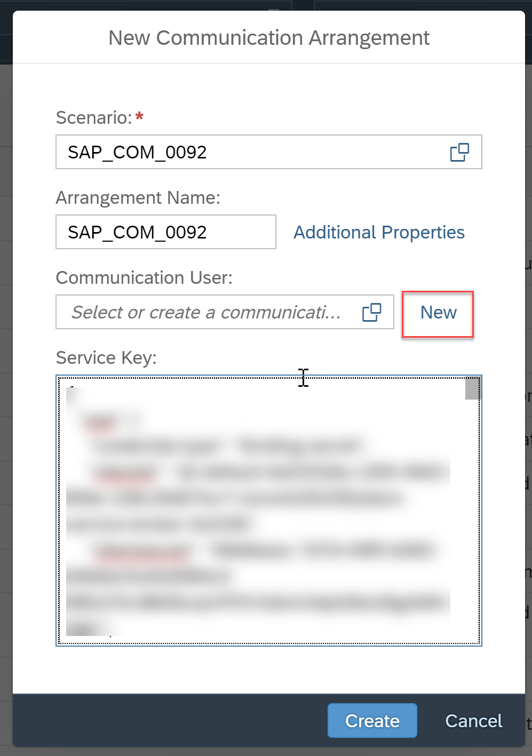Open value help icon for Scenario field
This screenshot has height=756, width=532.
[459, 152]
